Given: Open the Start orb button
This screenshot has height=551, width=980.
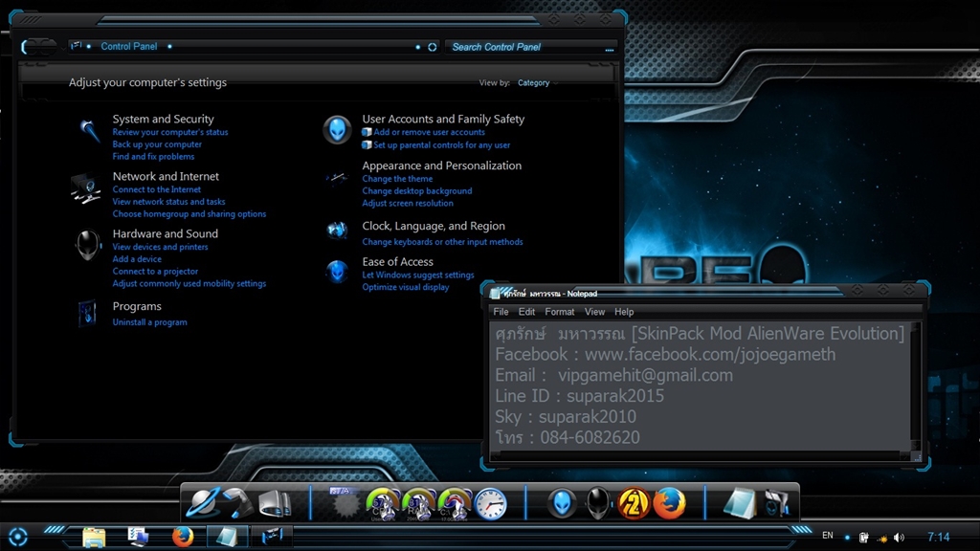Looking at the screenshot, I should [x=17, y=537].
